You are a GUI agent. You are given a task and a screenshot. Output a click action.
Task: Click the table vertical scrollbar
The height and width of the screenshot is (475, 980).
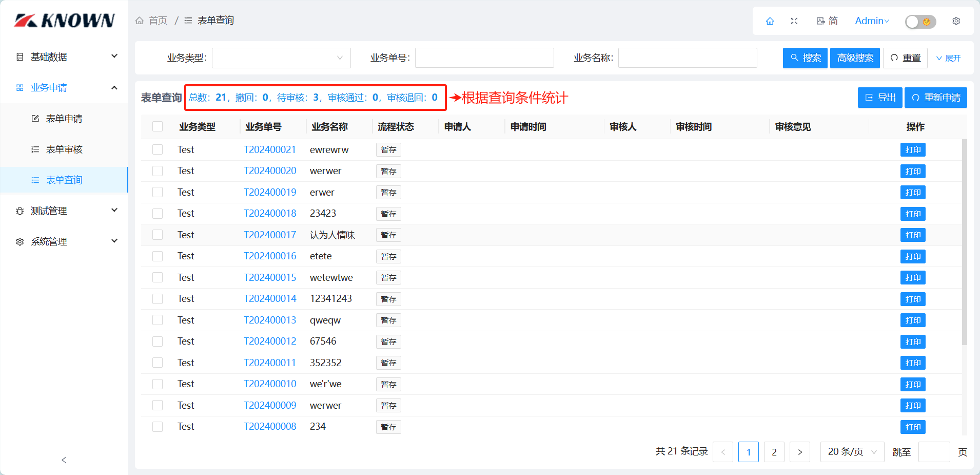pos(964,241)
